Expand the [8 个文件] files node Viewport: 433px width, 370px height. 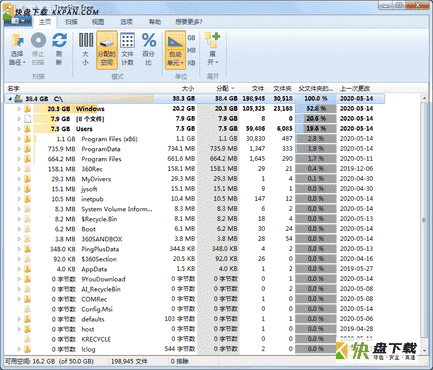[x=19, y=119]
